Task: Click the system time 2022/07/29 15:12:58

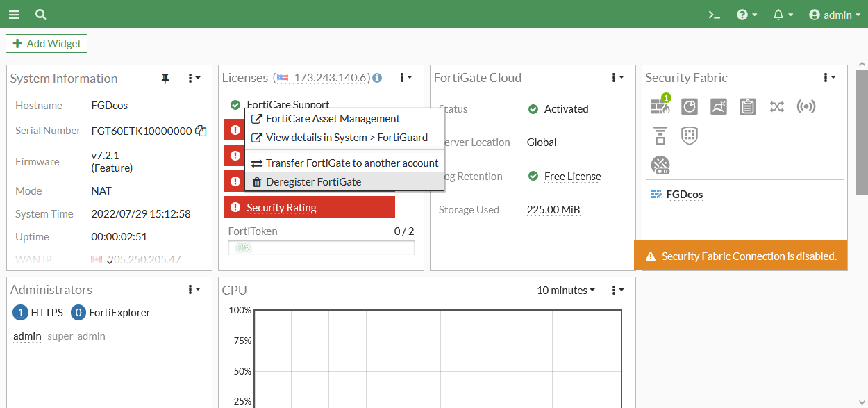Action: (141, 214)
